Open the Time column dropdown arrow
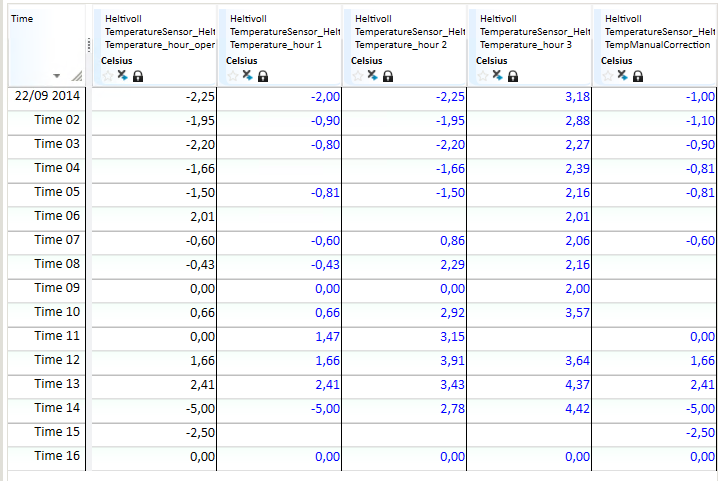This screenshot has width=727, height=481. 57,77
